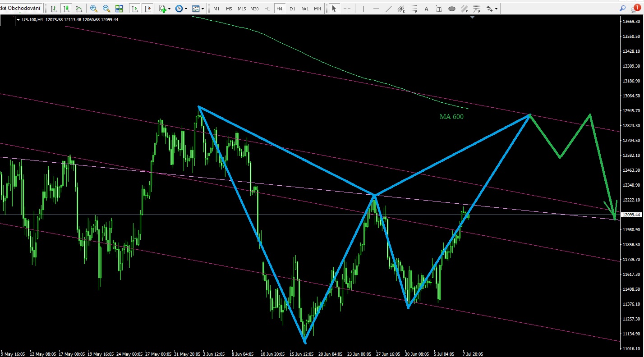Switch timeframe to M15
644x357 pixels.
click(x=242, y=9)
